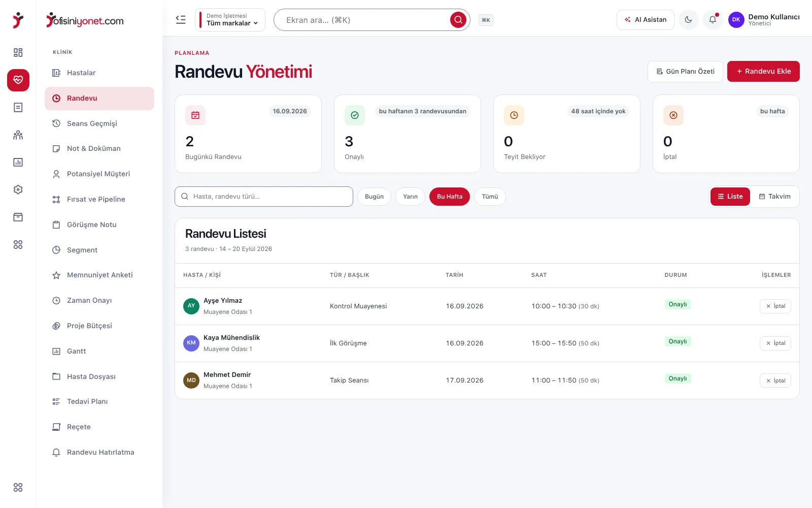The image size is (812, 508).
Task: Switch to Takvim view
Action: [x=774, y=197]
